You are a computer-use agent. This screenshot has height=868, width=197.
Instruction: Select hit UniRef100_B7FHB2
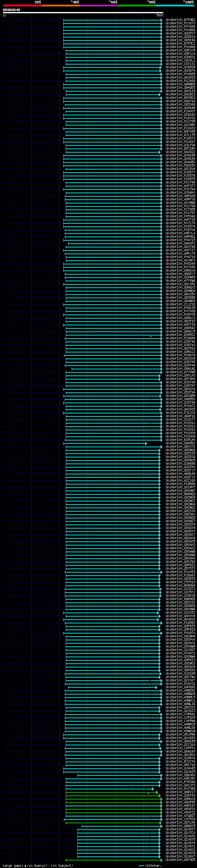tap(180, 20)
